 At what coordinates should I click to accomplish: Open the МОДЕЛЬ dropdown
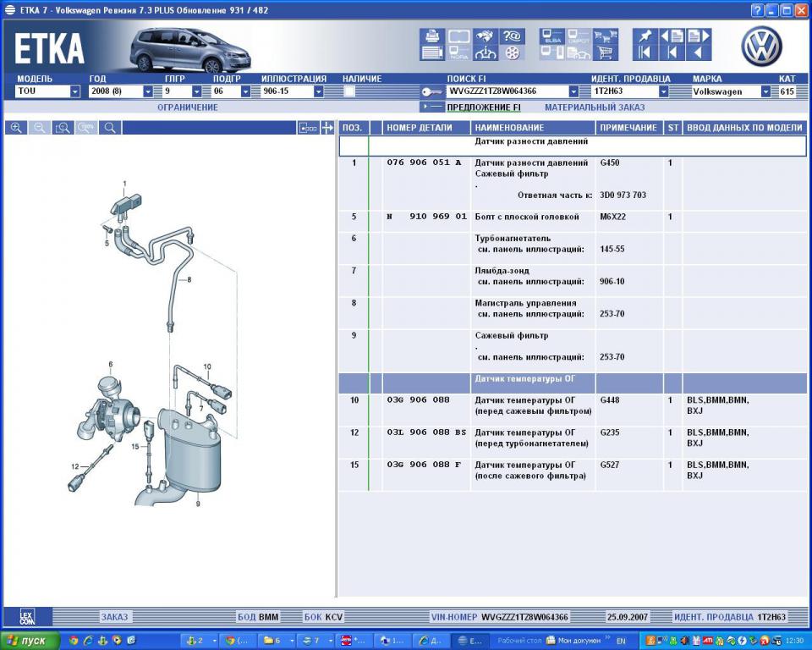pos(75,91)
